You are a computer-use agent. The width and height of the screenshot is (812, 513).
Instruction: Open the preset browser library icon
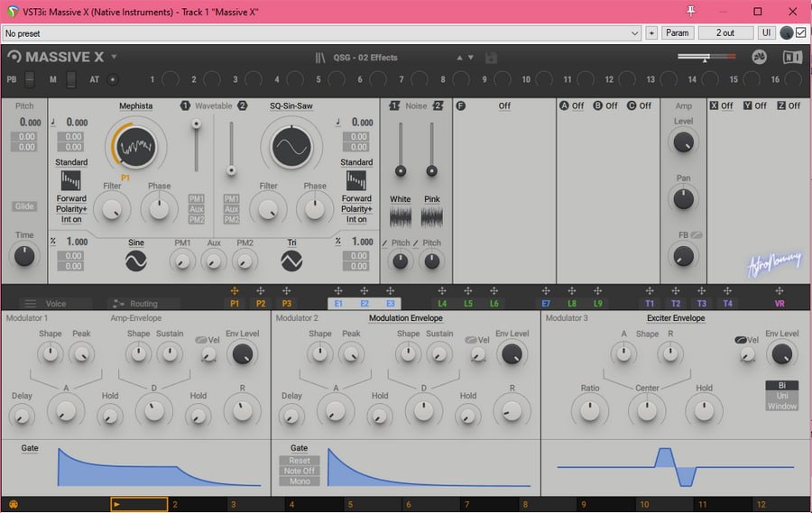click(x=319, y=58)
